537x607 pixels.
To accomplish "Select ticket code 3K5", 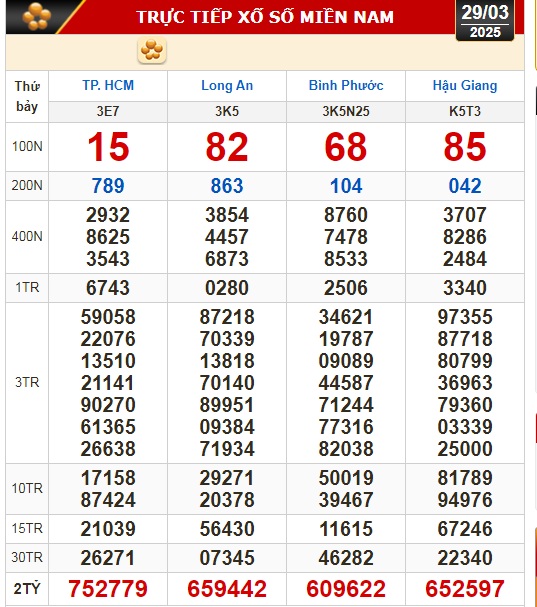I will point(227,111).
